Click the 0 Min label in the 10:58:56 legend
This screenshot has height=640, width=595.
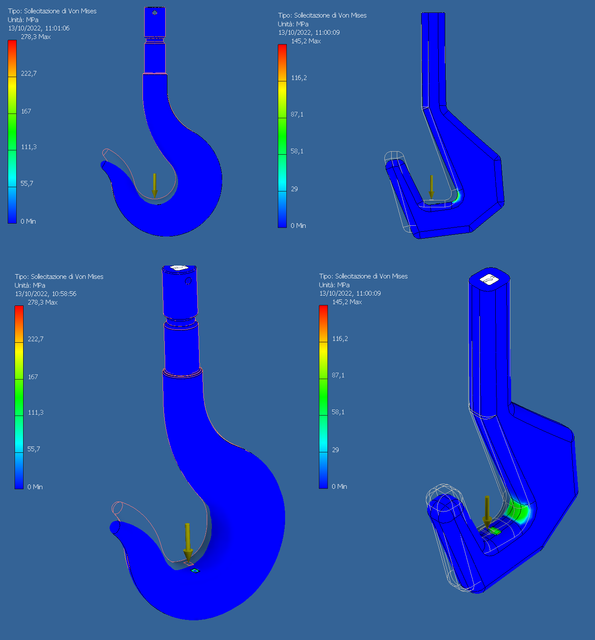coord(35,487)
